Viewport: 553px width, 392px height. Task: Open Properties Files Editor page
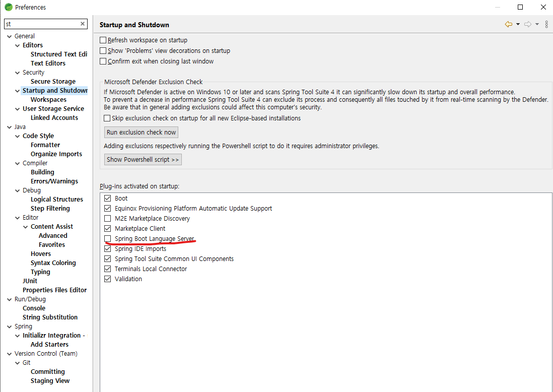click(54, 290)
